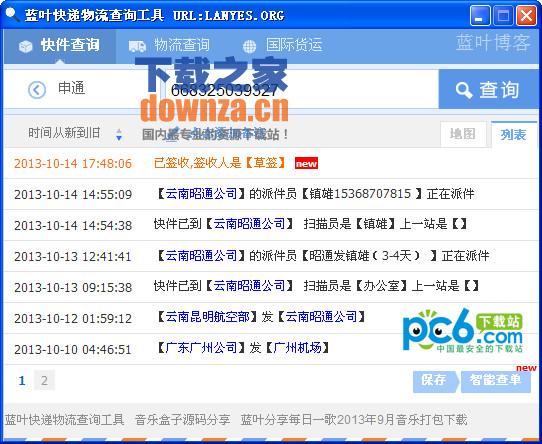The width and height of the screenshot is (542, 444).
Task: Click the 云南昭通公司 link in 14:55:09 row
Action: 201,194
